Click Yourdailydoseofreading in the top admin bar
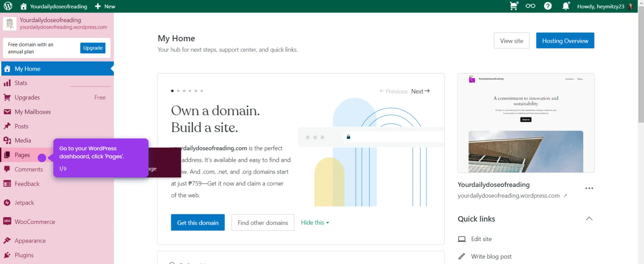 coord(58,6)
